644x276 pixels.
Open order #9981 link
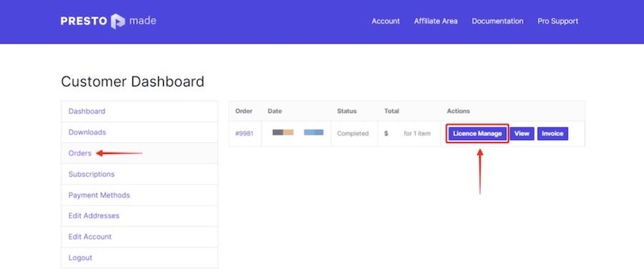245,134
